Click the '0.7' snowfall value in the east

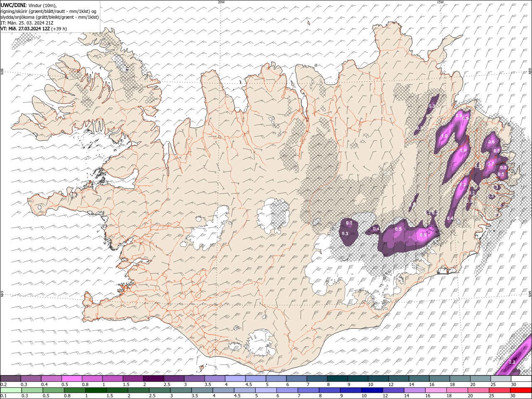(490, 164)
